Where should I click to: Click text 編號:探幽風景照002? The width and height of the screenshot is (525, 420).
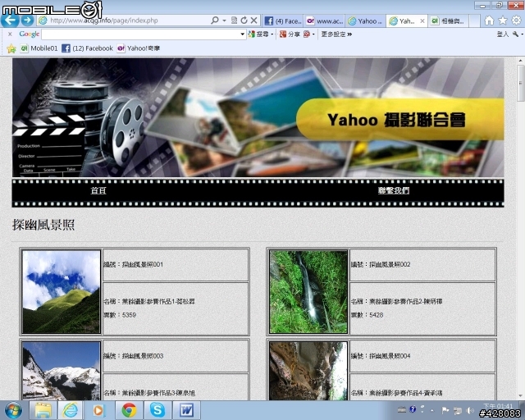pyautogui.click(x=381, y=265)
